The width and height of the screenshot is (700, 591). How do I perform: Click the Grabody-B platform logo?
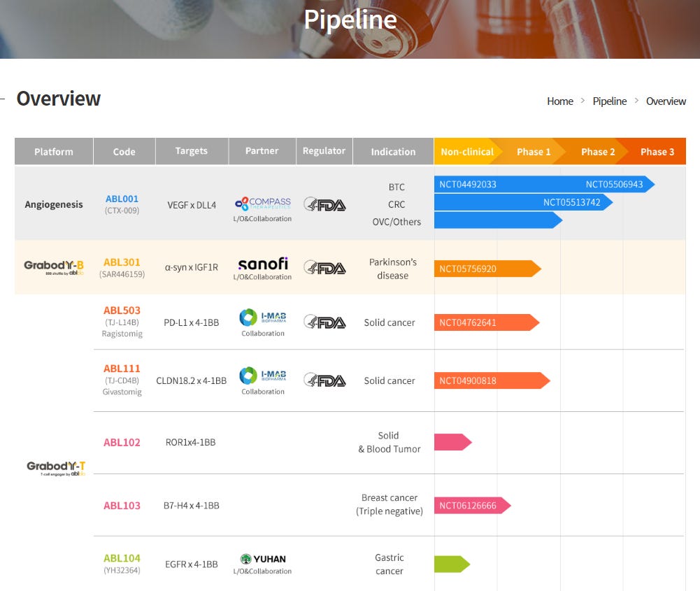tap(54, 267)
